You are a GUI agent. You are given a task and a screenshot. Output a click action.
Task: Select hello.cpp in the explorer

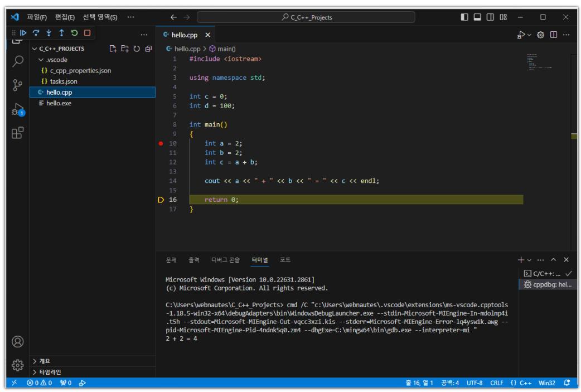pyautogui.click(x=92, y=92)
